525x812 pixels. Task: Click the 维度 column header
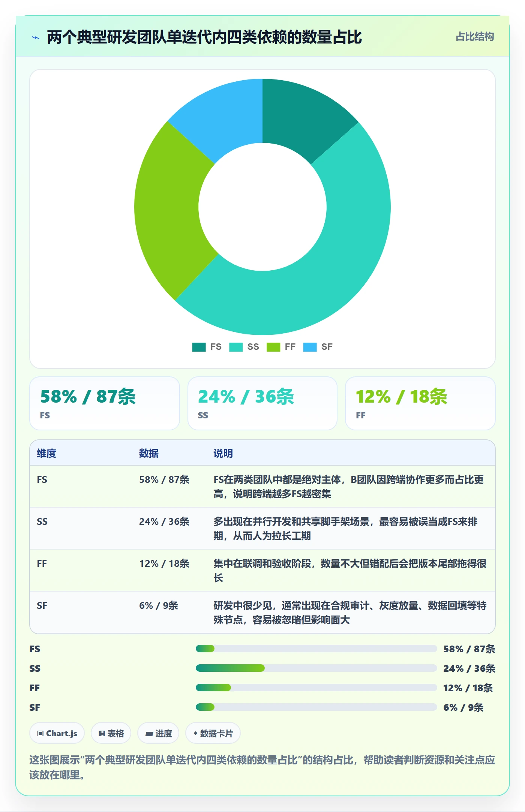click(x=46, y=453)
